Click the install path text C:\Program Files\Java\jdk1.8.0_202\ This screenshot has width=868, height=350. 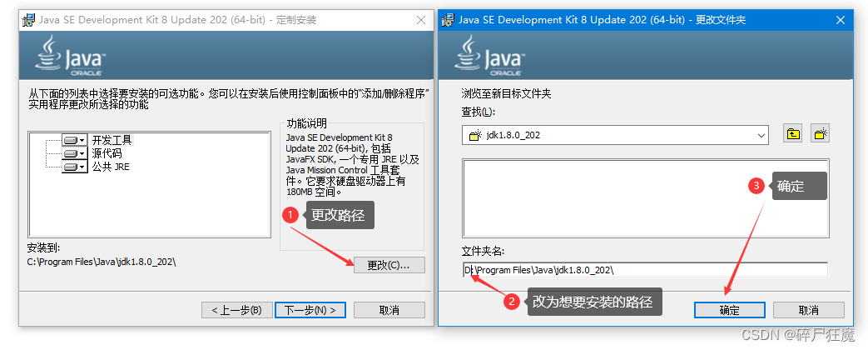(x=102, y=262)
